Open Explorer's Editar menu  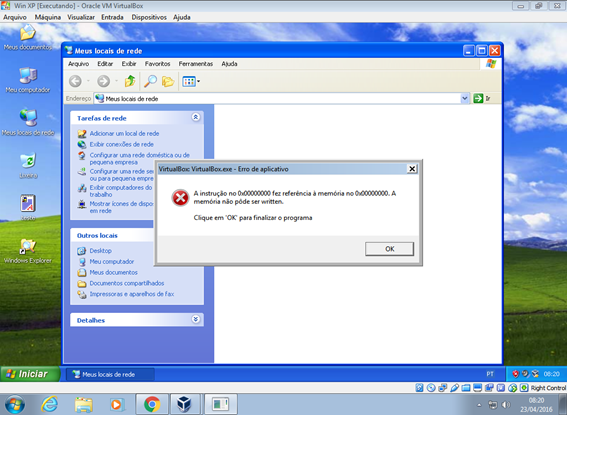[105, 64]
